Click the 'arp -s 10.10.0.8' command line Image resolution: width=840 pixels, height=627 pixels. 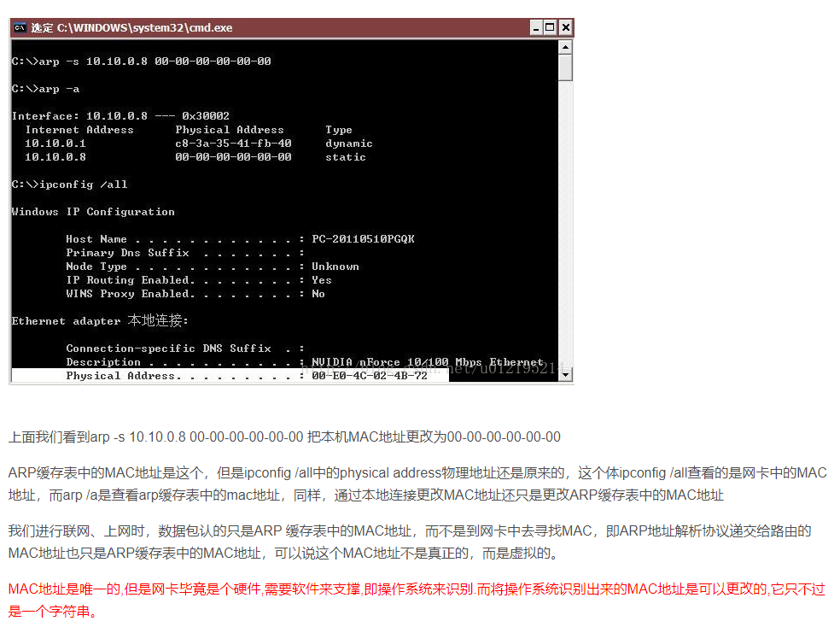pyautogui.click(x=142, y=62)
